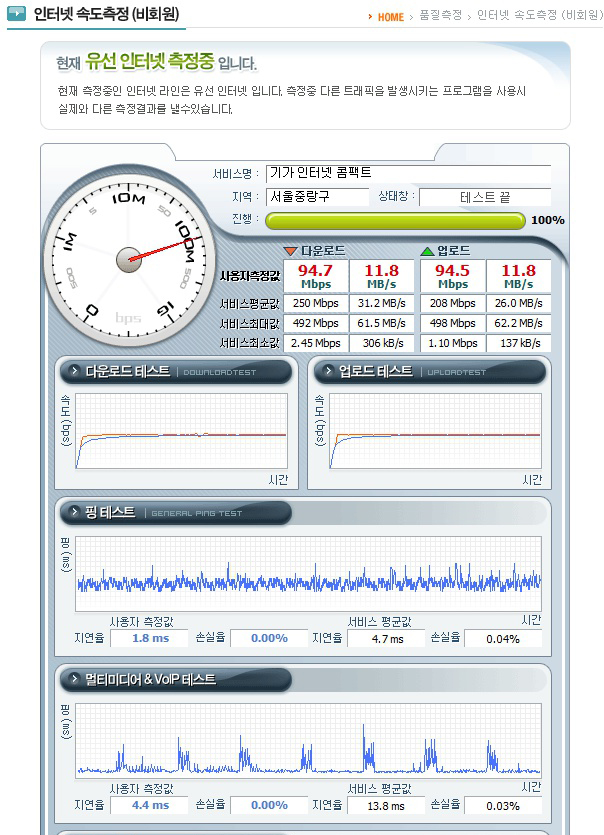This screenshot has height=835, width=604.
Task: Click the red download triangle icon
Action: point(291,251)
